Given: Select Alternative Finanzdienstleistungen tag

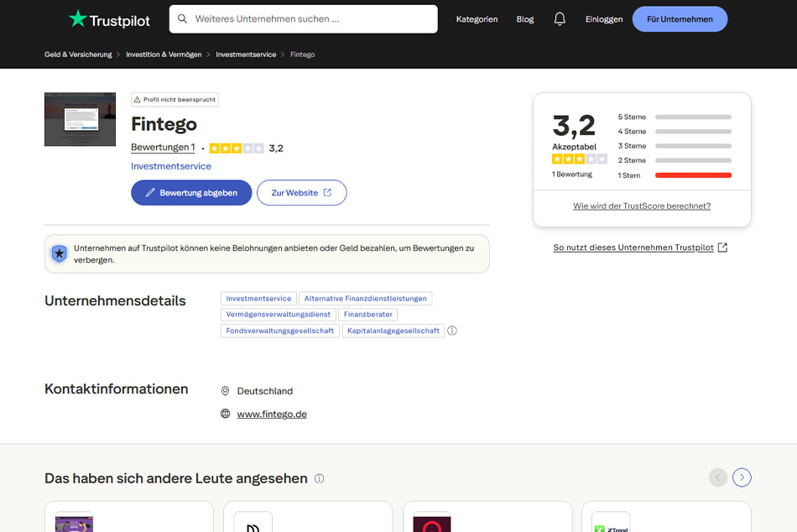Looking at the screenshot, I should pyautogui.click(x=366, y=299).
